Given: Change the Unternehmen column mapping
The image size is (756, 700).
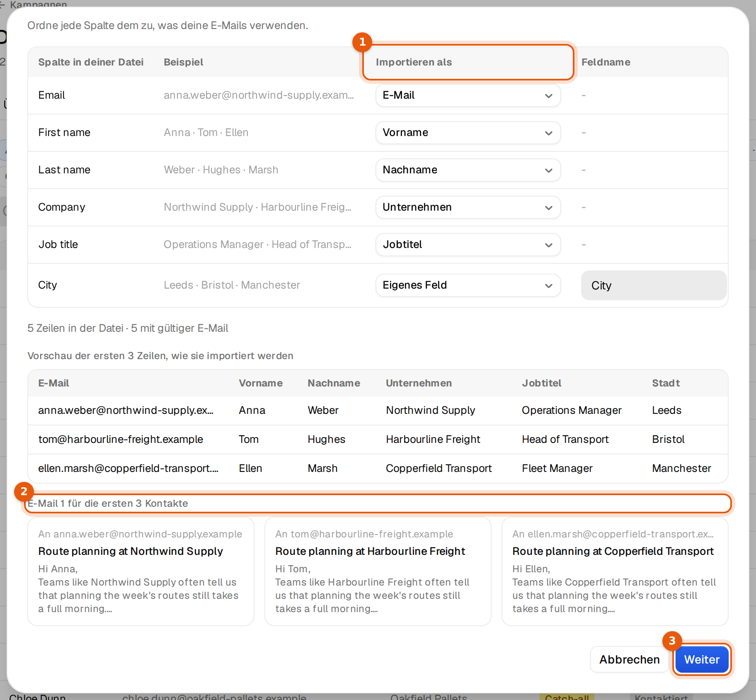Looking at the screenshot, I should pos(468,207).
